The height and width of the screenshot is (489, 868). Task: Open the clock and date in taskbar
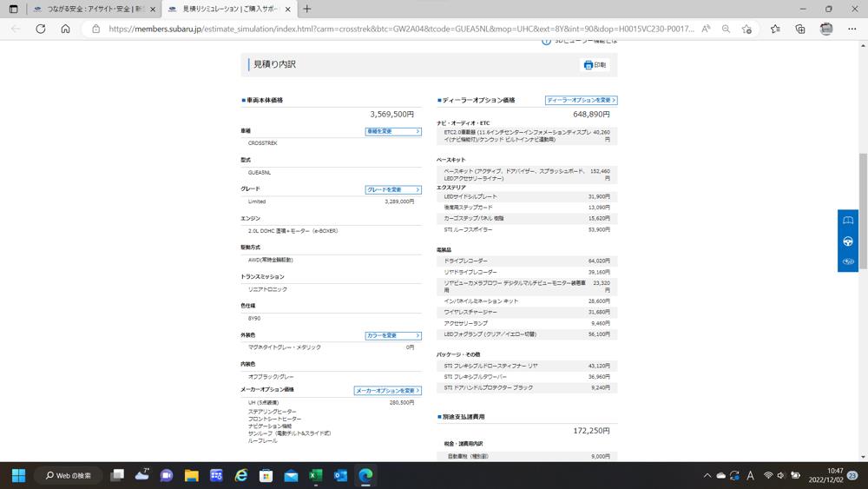click(825, 475)
